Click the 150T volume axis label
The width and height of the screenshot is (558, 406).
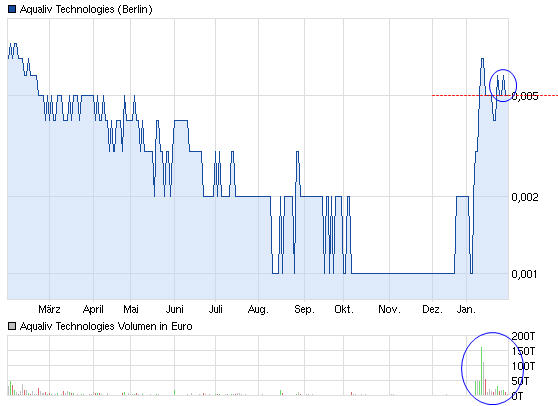[523, 351]
